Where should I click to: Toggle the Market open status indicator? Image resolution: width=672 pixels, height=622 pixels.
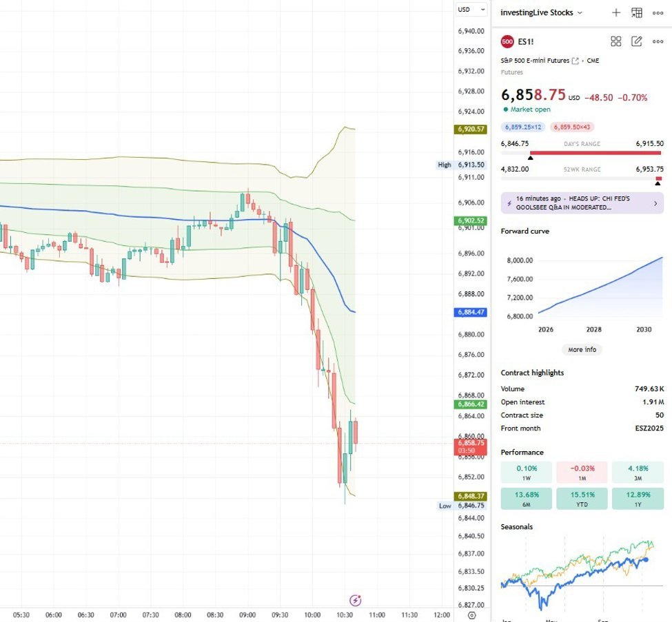point(527,109)
